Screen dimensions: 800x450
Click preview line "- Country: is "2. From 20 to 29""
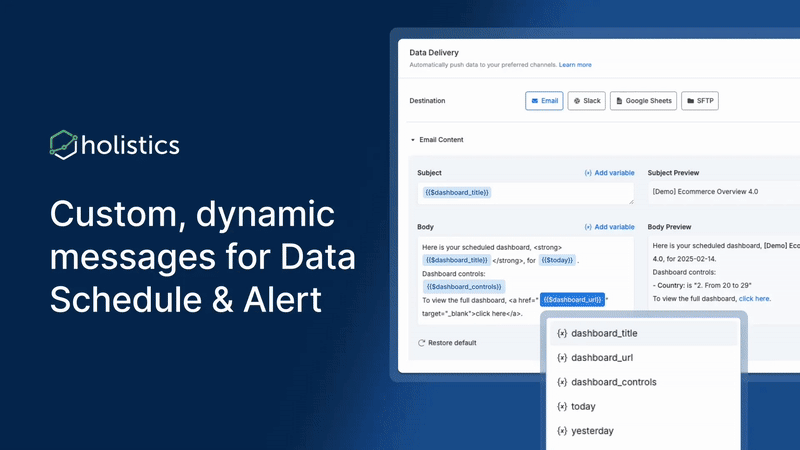point(702,285)
